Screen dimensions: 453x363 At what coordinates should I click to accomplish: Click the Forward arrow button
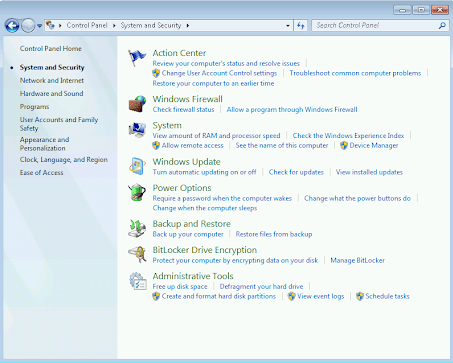[x=28, y=25]
